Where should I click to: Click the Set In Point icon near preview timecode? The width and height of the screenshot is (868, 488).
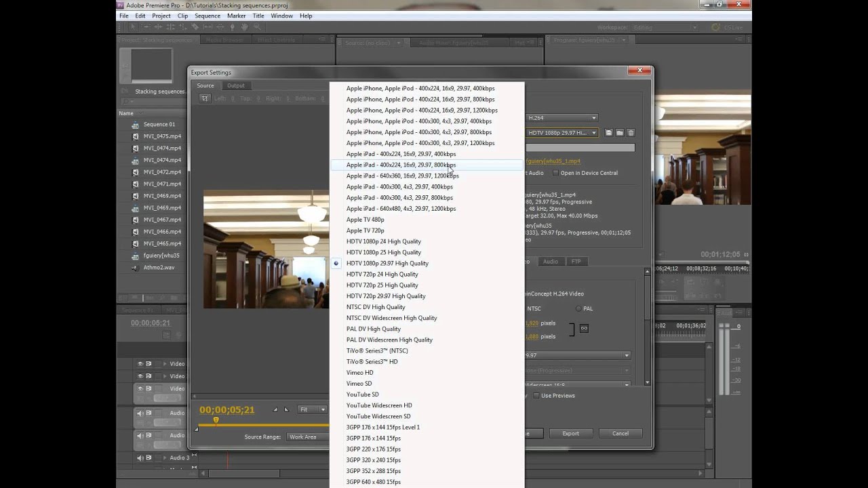coord(275,409)
